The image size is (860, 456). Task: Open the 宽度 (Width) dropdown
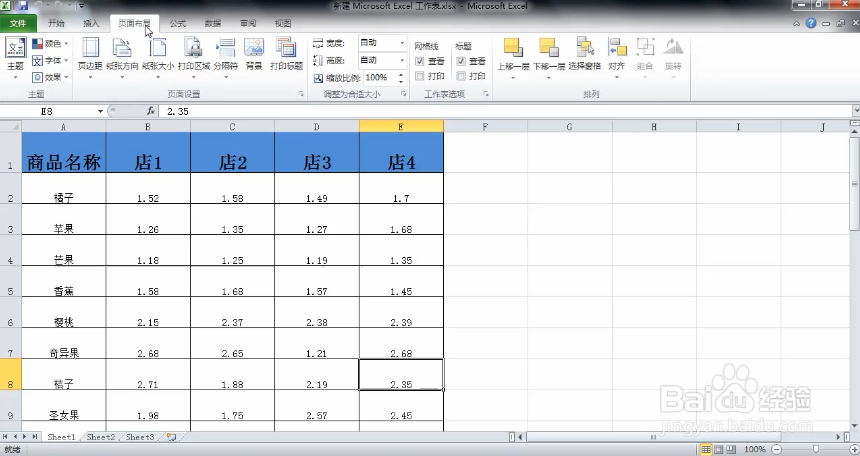coord(402,43)
